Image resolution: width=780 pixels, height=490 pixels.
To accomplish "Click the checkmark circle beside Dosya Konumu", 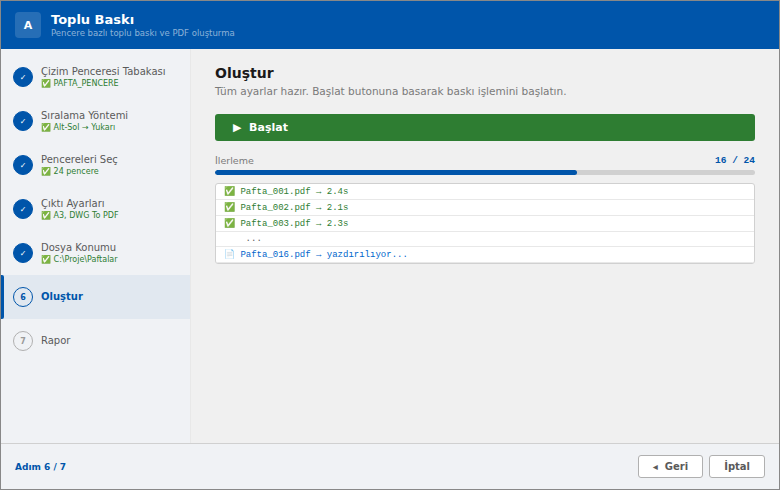I will point(23,253).
